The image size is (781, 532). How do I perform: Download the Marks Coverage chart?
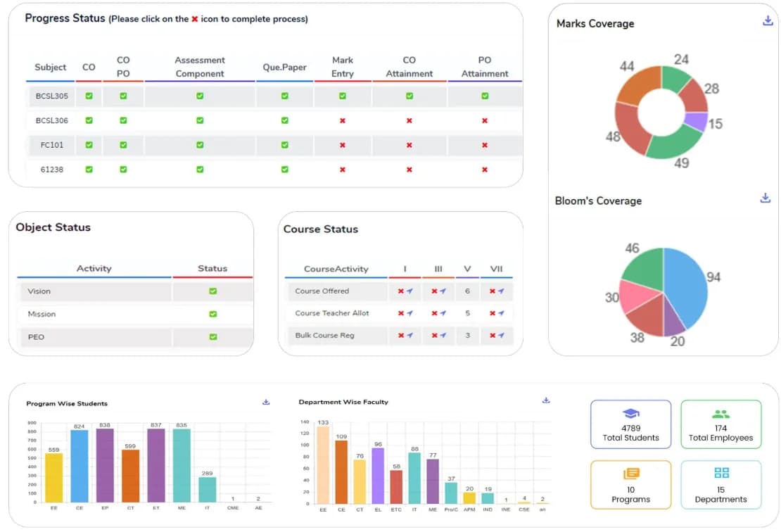768,20
